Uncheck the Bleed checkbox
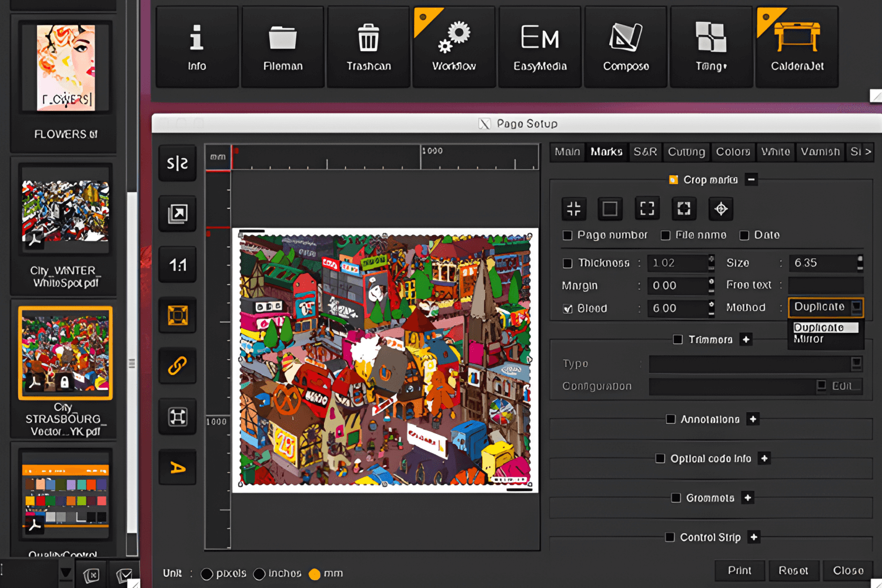This screenshot has height=588, width=882. pyautogui.click(x=567, y=309)
